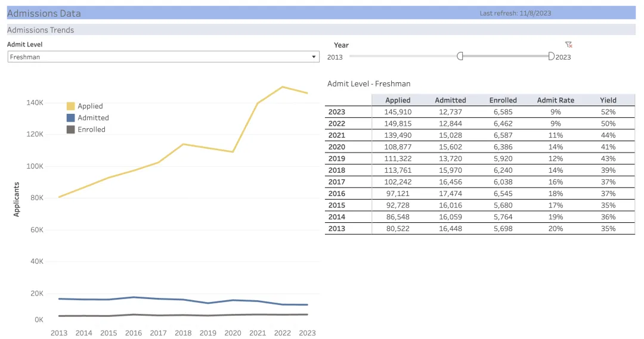Select the gray Enrolled legend swatch
This screenshot has height=339, width=644.
[x=71, y=129]
